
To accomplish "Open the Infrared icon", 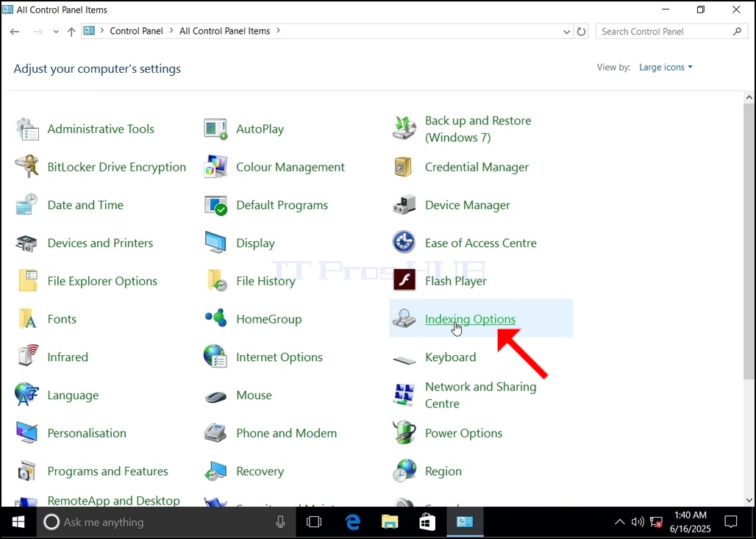I will [27, 356].
